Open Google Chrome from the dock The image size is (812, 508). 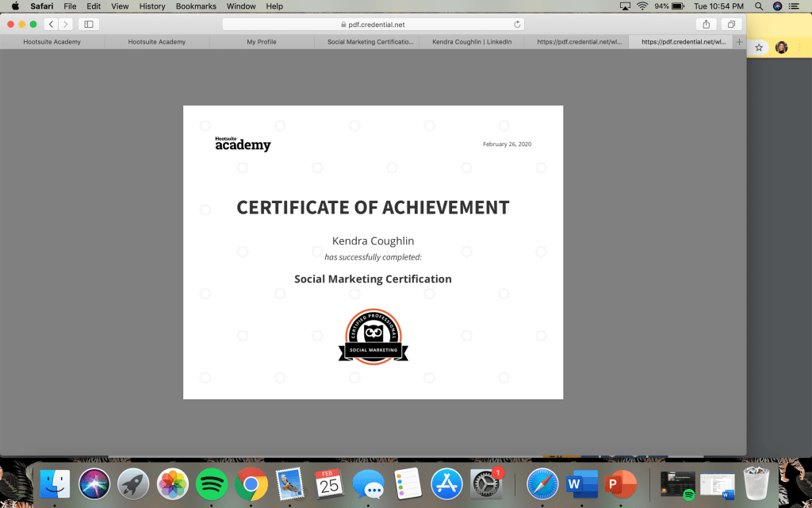(251, 483)
